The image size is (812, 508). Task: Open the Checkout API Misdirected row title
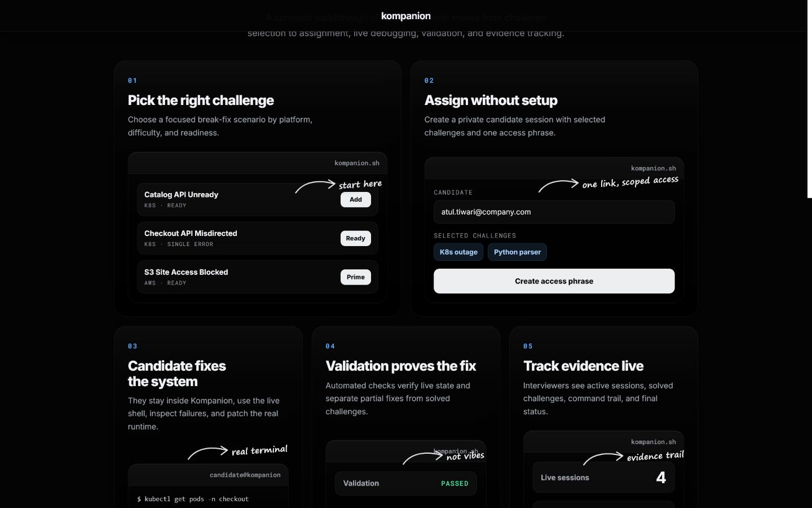pyautogui.click(x=191, y=233)
